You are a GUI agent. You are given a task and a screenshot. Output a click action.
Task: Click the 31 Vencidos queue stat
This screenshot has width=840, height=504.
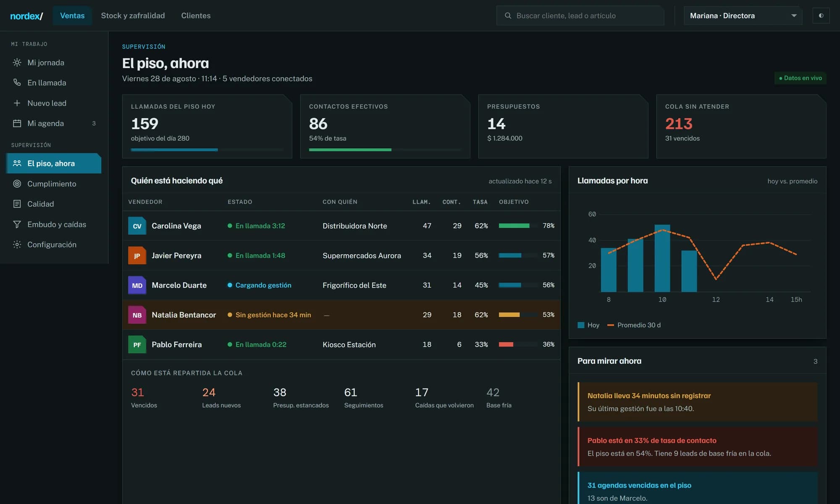click(x=144, y=397)
